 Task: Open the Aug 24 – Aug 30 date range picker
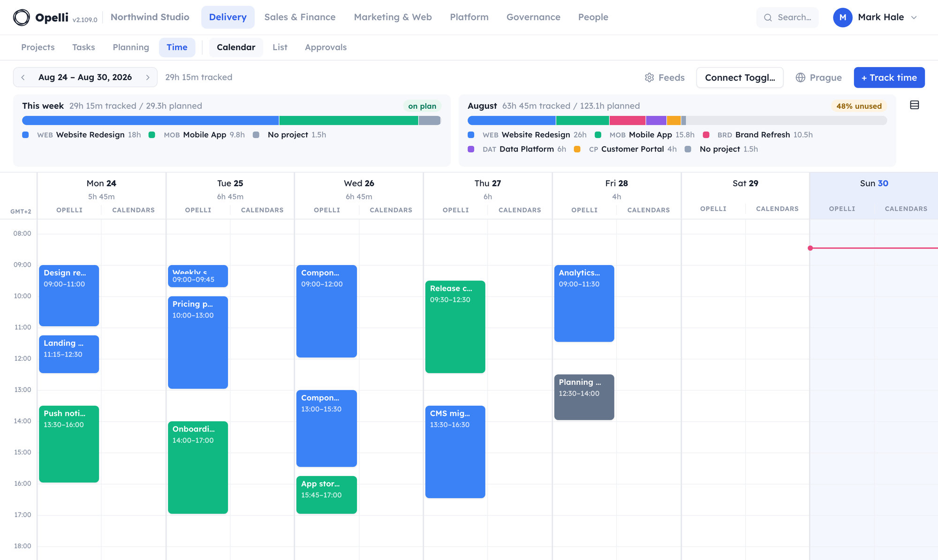[85, 77]
